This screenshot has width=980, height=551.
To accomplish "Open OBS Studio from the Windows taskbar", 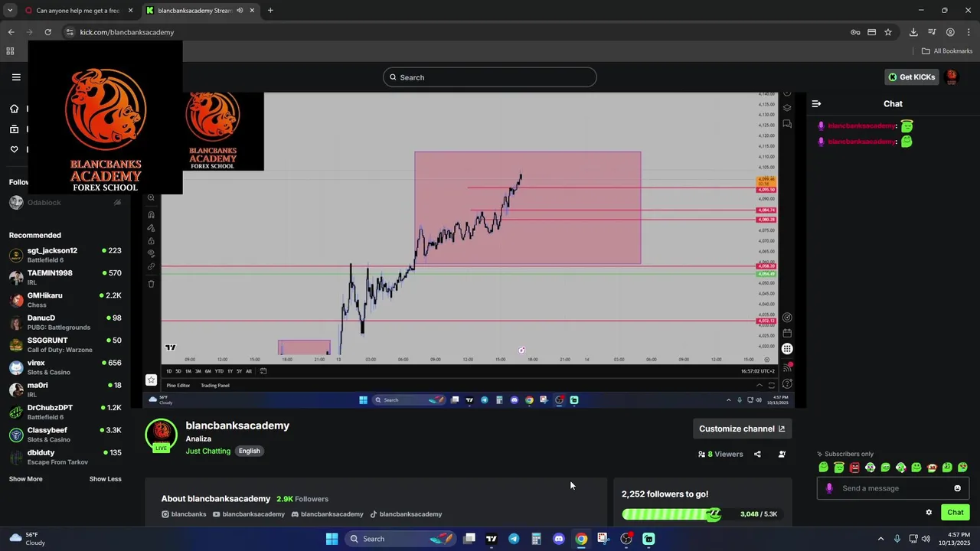I will coord(626,539).
